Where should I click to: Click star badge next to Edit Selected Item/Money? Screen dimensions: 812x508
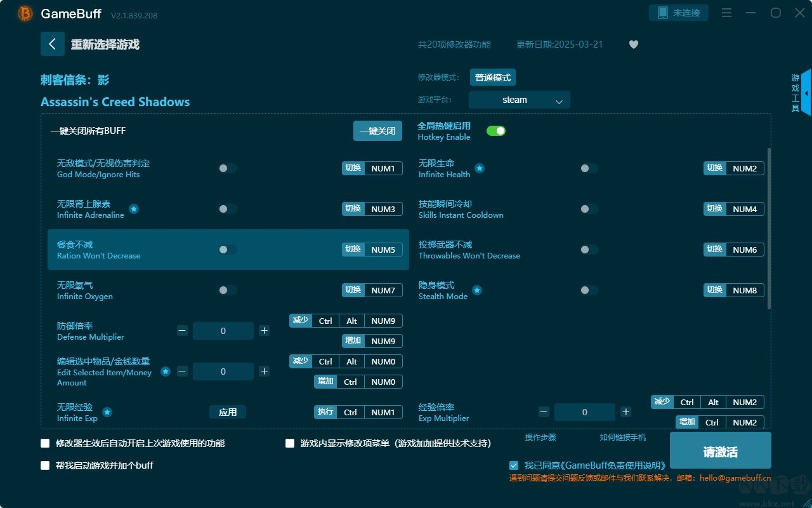point(166,371)
